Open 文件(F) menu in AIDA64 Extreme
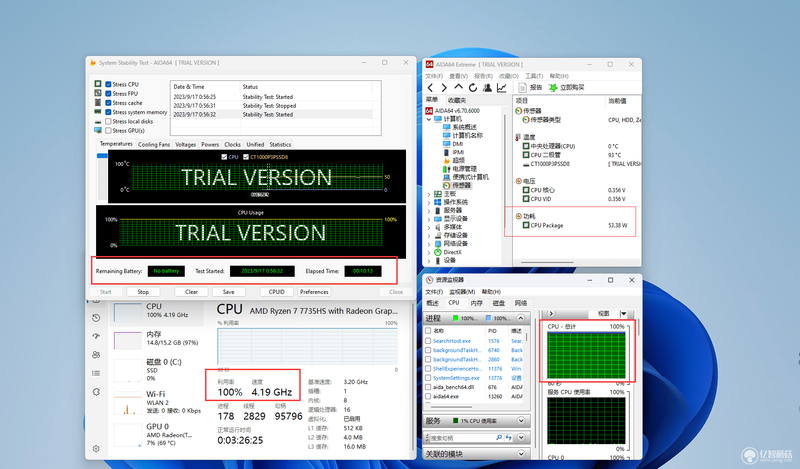800x469 pixels. click(434, 76)
